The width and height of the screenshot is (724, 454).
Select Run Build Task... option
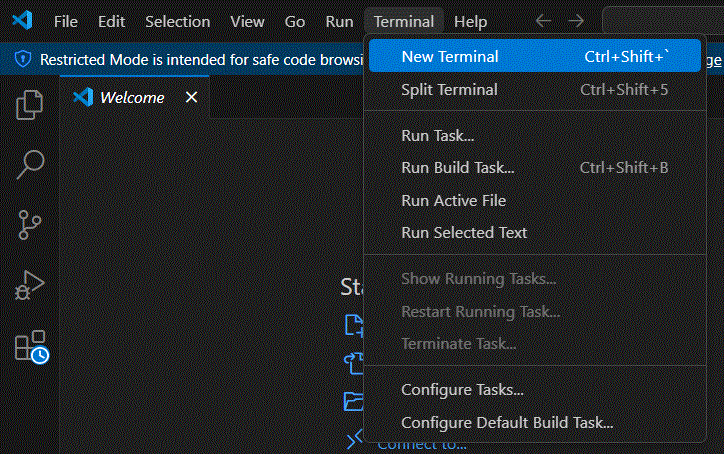click(x=457, y=167)
